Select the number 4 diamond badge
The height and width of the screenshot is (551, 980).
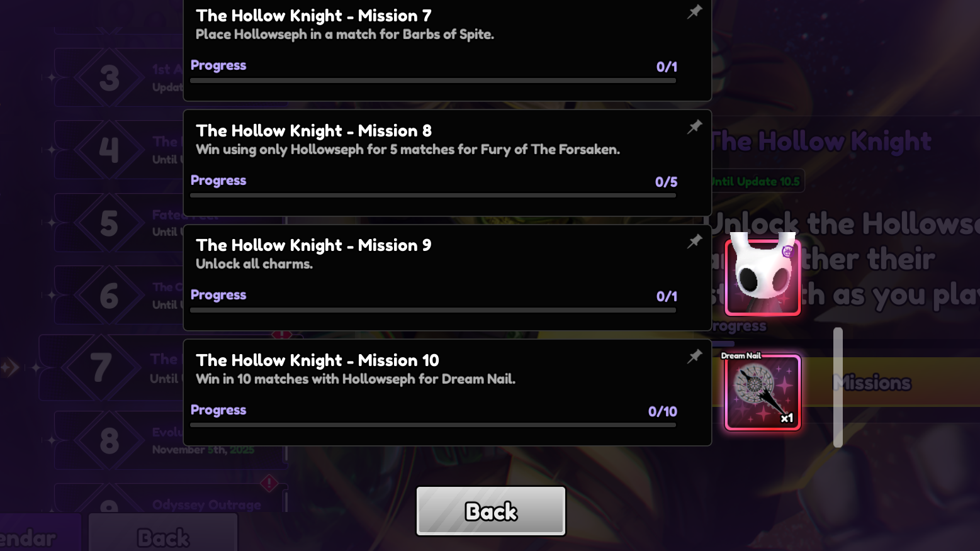click(x=109, y=150)
